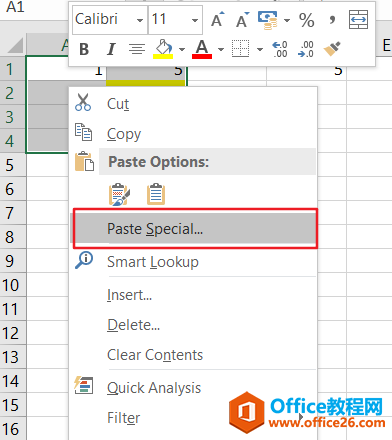Expand the Fill Color dropdown arrow
This screenshot has height=440, width=392.
tap(182, 50)
